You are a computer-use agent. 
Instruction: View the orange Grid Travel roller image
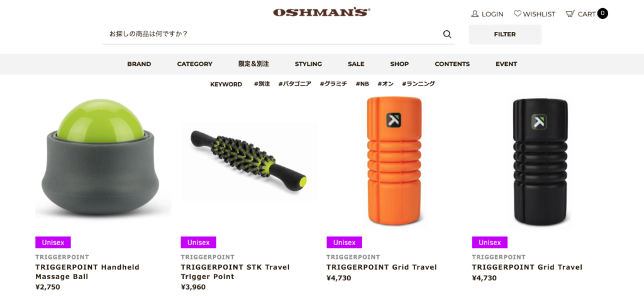(394, 162)
